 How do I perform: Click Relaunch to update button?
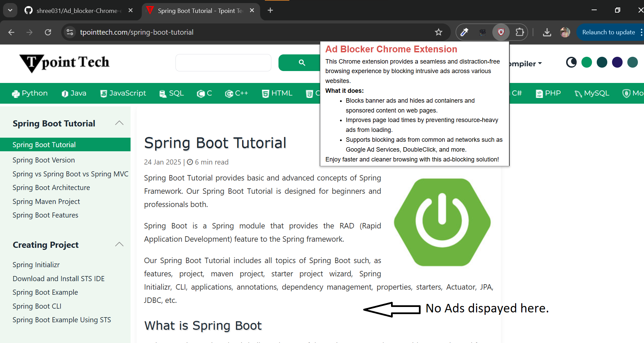(x=608, y=32)
